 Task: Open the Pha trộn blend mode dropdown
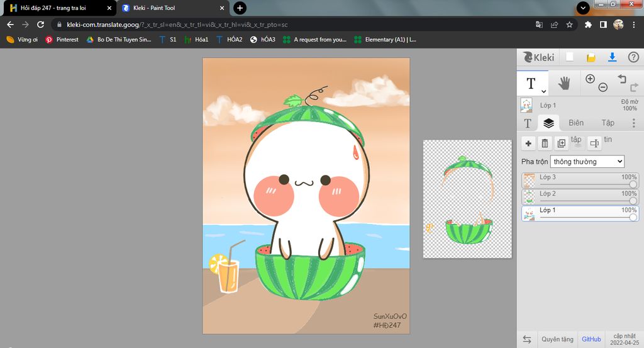click(x=587, y=162)
